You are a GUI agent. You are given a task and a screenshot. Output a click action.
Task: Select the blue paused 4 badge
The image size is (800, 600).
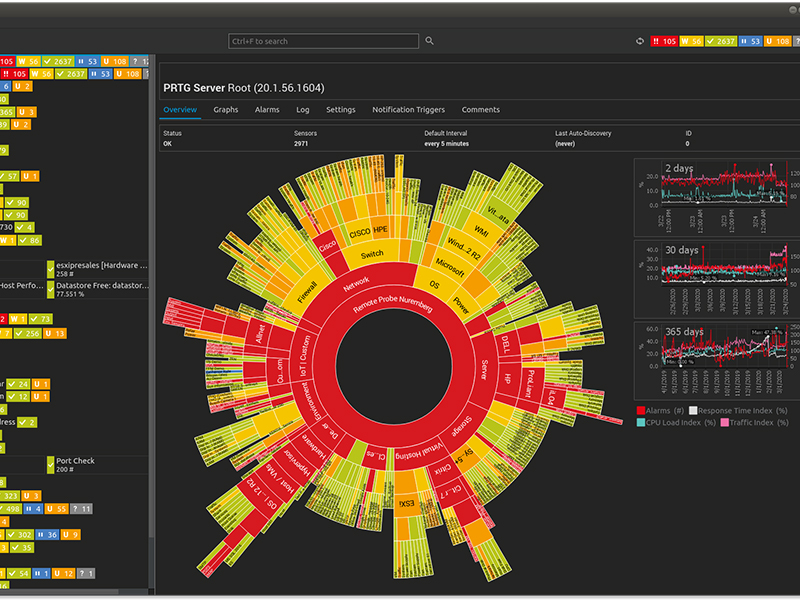33,509
